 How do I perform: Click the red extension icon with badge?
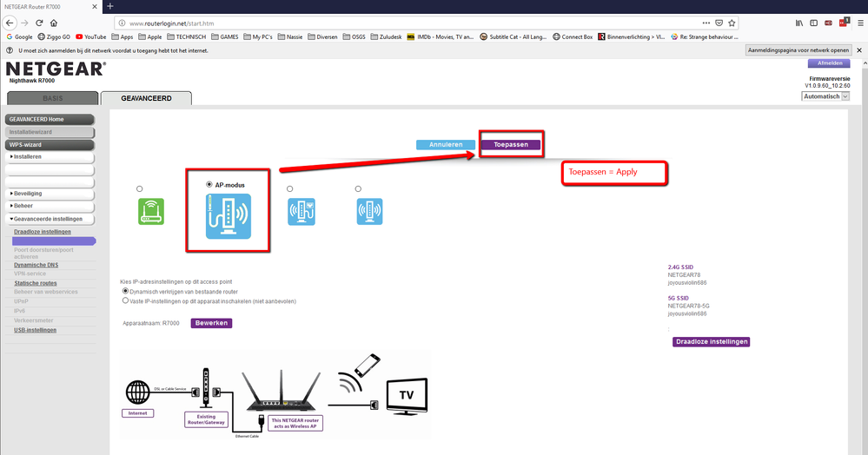(844, 22)
